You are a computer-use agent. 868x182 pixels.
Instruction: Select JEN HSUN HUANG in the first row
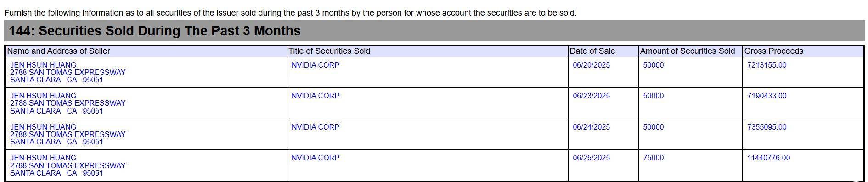click(x=43, y=65)
